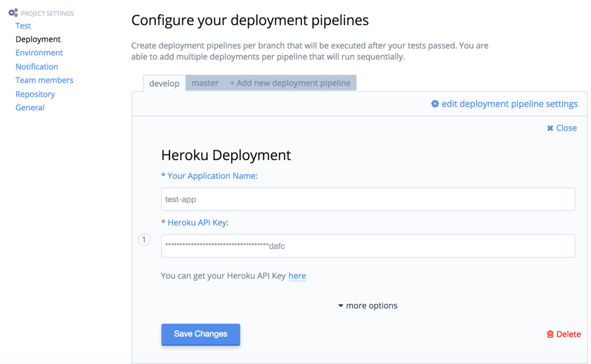Click the X icon to close deployment

click(550, 128)
